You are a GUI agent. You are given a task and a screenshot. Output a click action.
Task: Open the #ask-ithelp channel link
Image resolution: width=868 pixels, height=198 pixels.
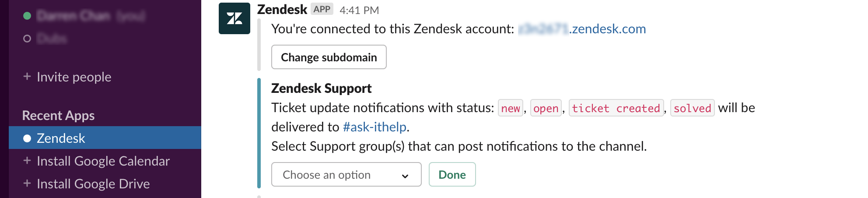[x=374, y=127]
